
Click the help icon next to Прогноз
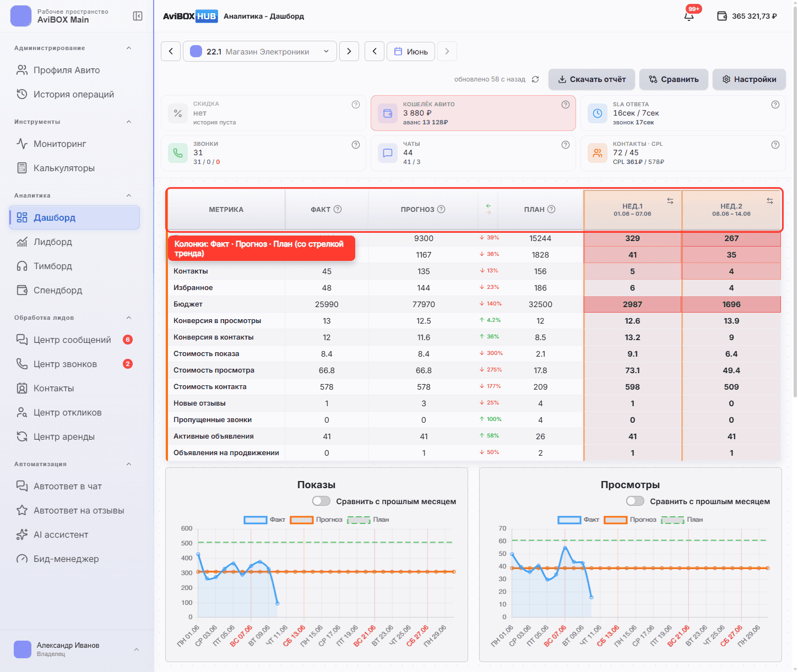tap(441, 209)
